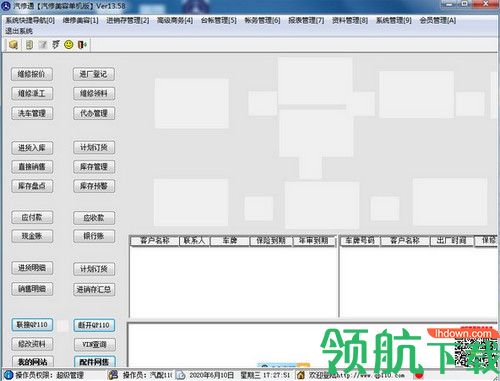Image resolution: width=500 pixels, height=381 pixels.
Task: Start 库存盘点
Action: click(32, 186)
